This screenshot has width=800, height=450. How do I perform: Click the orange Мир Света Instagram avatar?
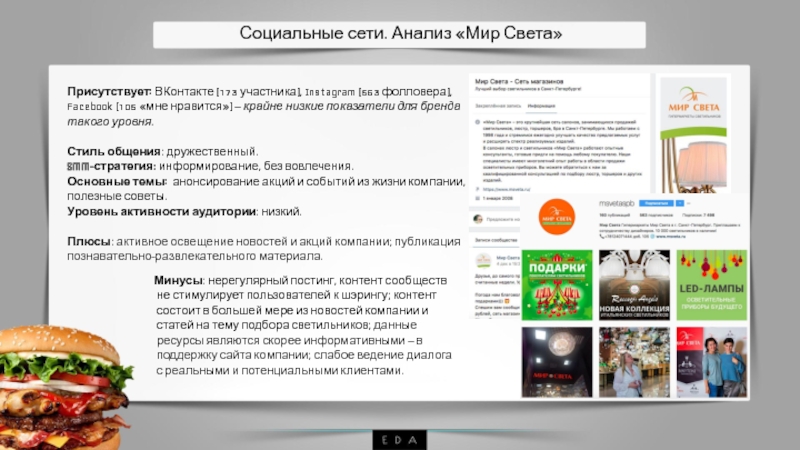[x=557, y=216]
